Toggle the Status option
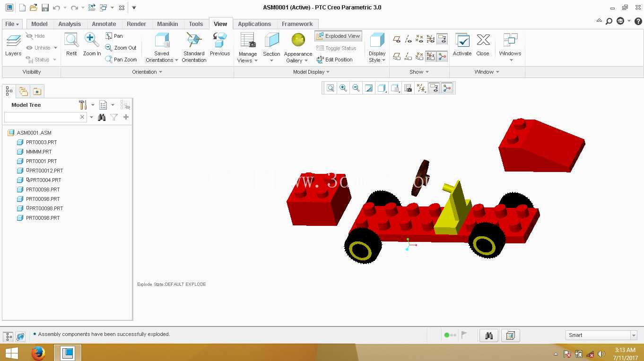 pyautogui.click(x=41, y=60)
